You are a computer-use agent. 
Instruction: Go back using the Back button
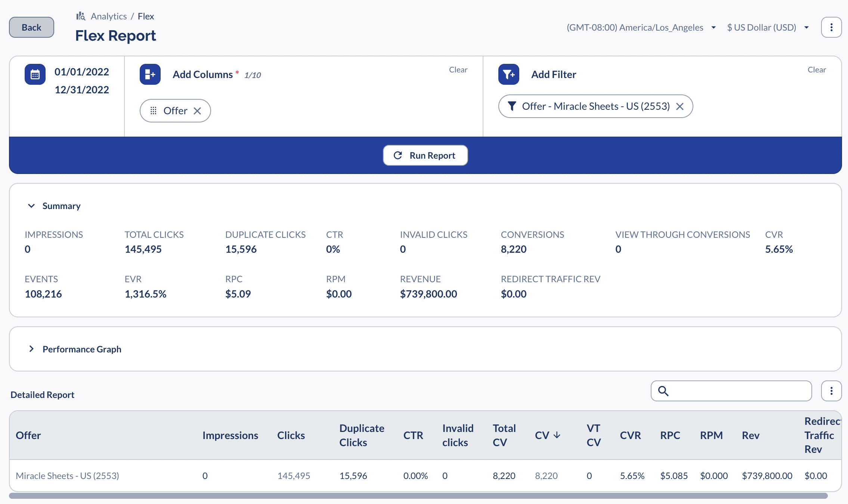point(31,27)
